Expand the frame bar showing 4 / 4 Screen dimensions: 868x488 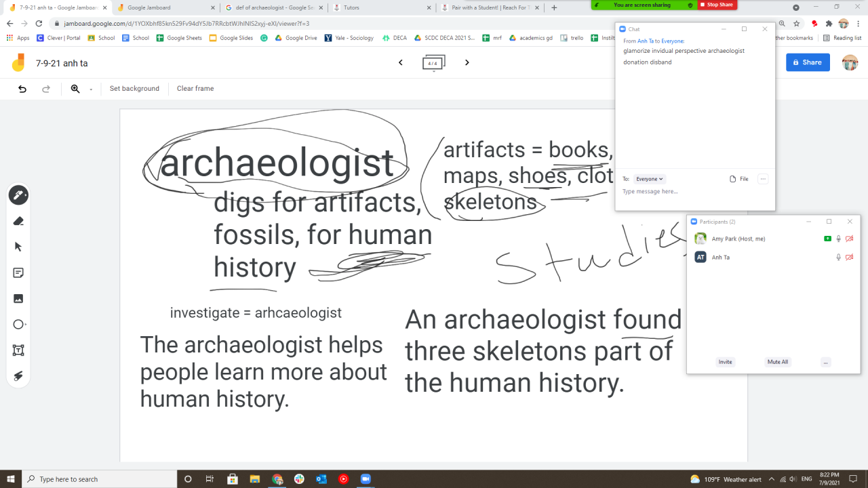433,63
